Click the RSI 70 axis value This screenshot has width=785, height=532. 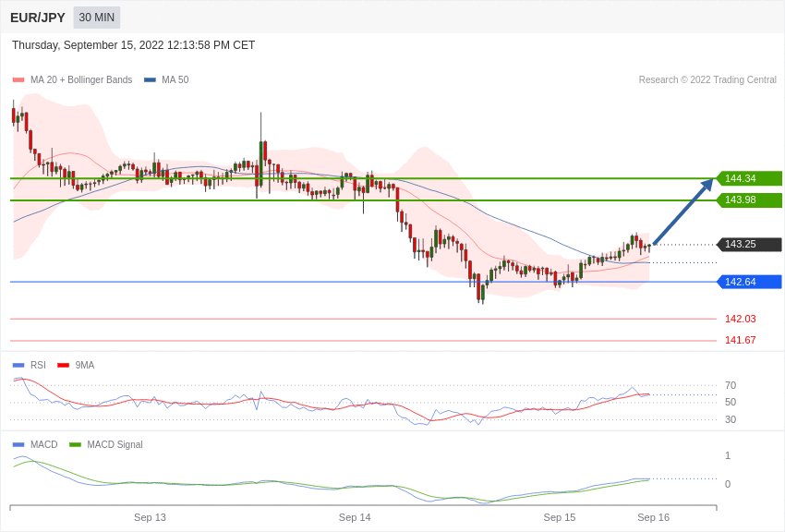click(x=731, y=385)
